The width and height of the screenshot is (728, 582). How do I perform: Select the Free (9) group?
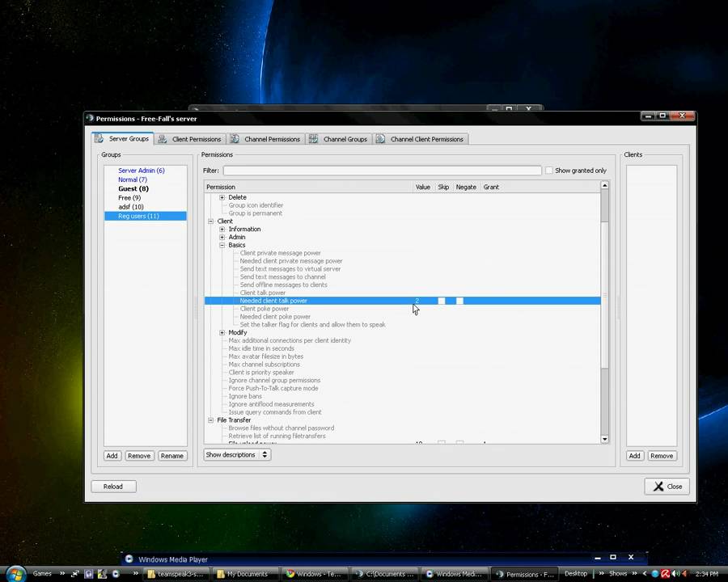click(x=129, y=198)
